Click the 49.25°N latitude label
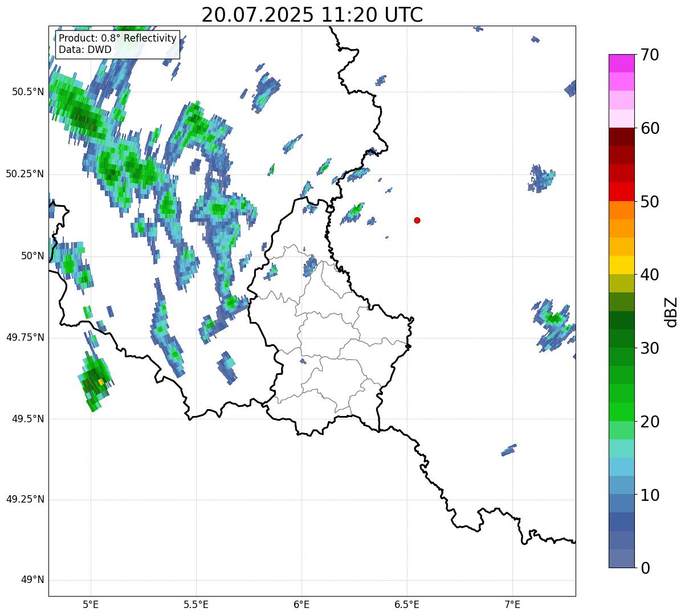Screen dimensions: 685x616 (25, 499)
